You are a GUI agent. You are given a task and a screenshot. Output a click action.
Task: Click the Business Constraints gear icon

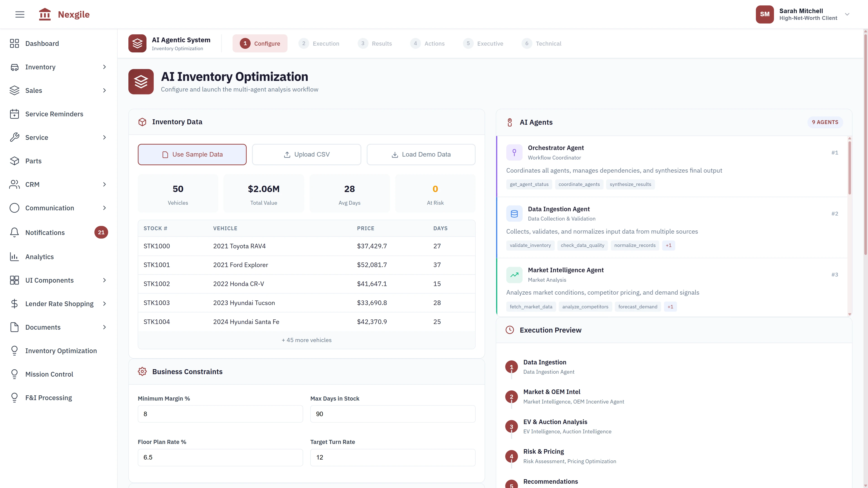(142, 371)
